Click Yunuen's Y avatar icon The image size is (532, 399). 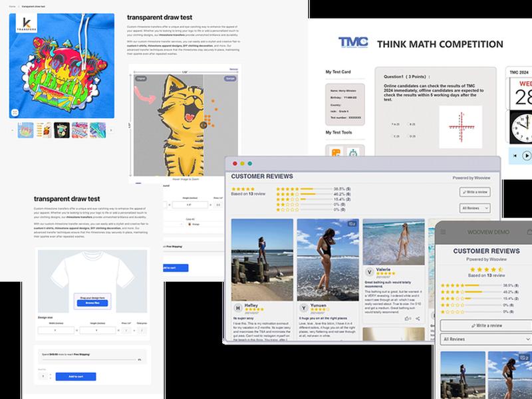304,308
